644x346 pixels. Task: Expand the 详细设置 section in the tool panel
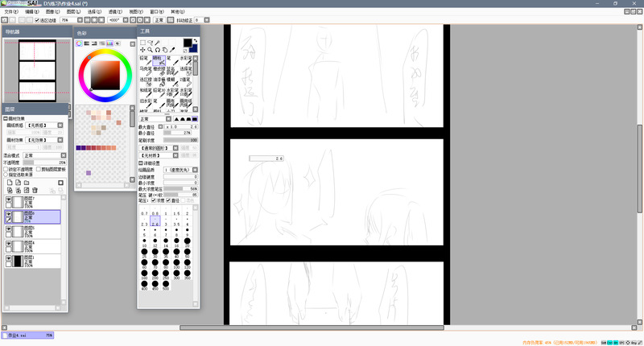click(141, 163)
